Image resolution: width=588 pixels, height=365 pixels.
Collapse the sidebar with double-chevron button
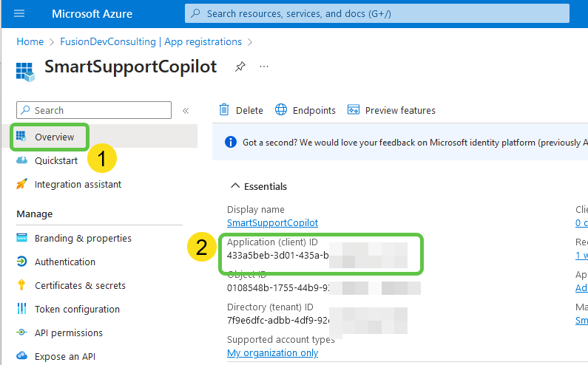pyautogui.click(x=186, y=111)
